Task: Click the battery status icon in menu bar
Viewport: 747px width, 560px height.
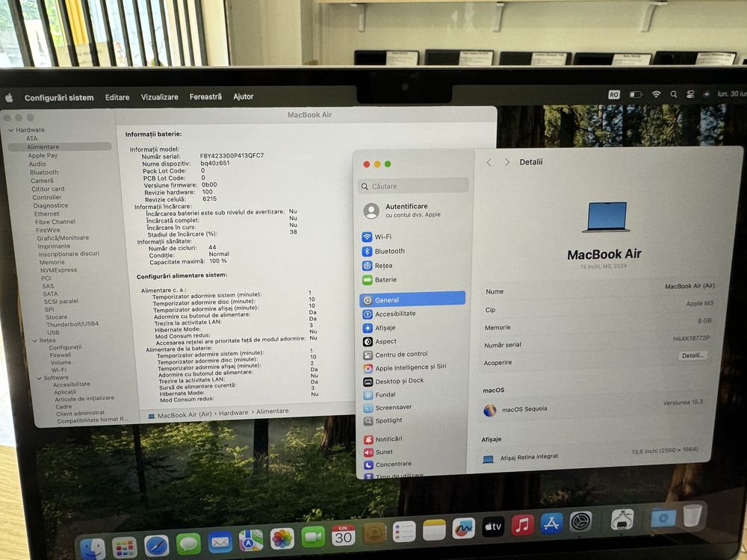Action: (636, 94)
